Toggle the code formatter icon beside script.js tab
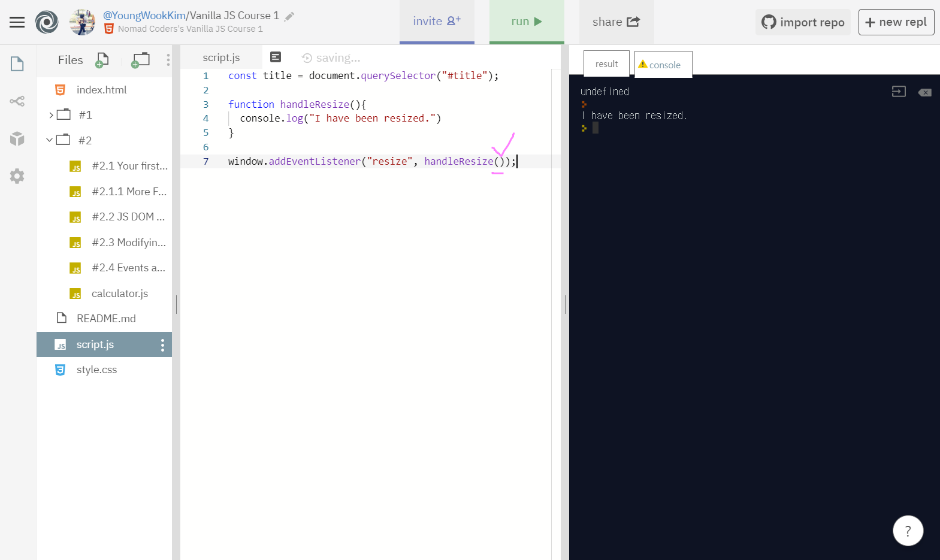Viewport: 940px width, 560px height. click(x=276, y=57)
